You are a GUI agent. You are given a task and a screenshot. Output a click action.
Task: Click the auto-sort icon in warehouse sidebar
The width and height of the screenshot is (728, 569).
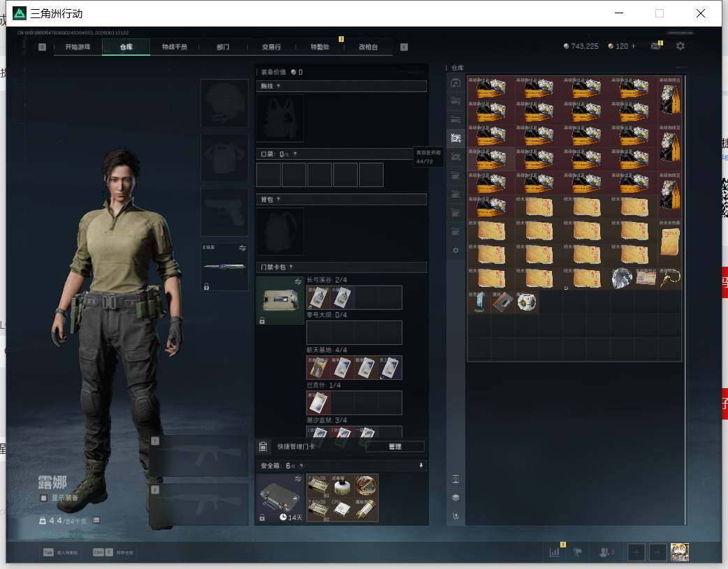456,479
